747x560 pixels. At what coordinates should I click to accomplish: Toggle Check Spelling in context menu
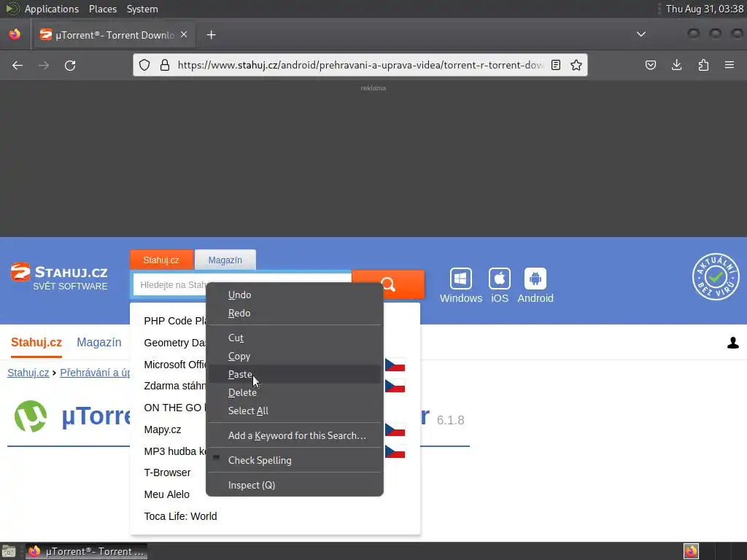(x=295, y=461)
